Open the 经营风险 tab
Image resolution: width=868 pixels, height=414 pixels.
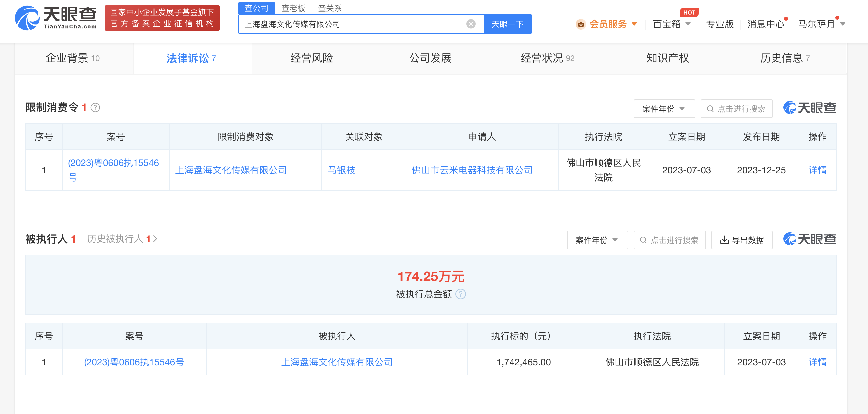tap(311, 58)
